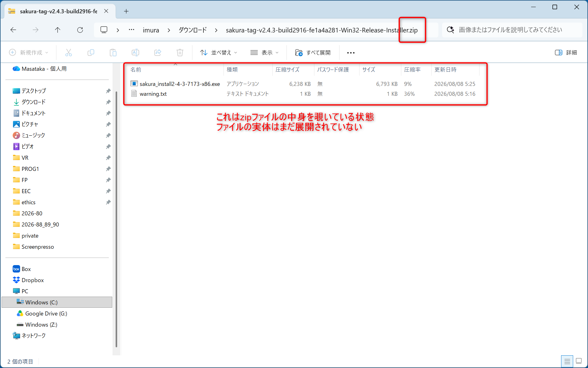Unpin the ethics folder from quick access
Screen dimensions: 588x368
coord(108,202)
